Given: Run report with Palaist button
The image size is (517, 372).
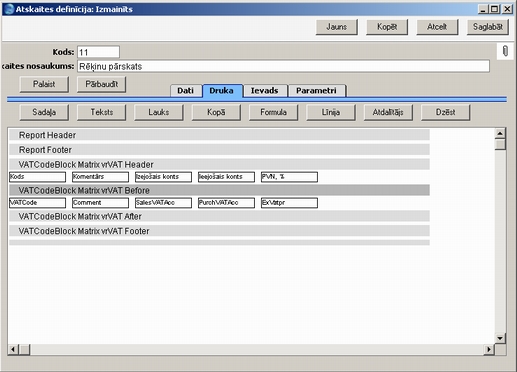Looking at the screenshot, I should 44,84.
